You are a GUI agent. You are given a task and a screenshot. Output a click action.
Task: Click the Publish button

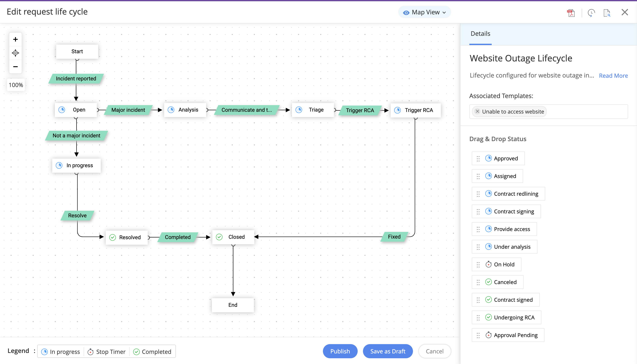pos(340,351)
